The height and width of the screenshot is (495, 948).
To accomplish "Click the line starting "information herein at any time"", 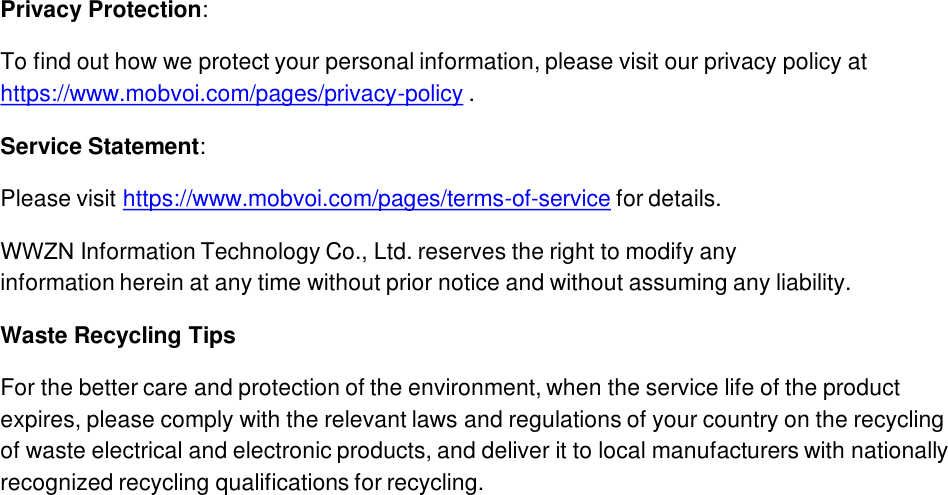I will pos(425,283).
